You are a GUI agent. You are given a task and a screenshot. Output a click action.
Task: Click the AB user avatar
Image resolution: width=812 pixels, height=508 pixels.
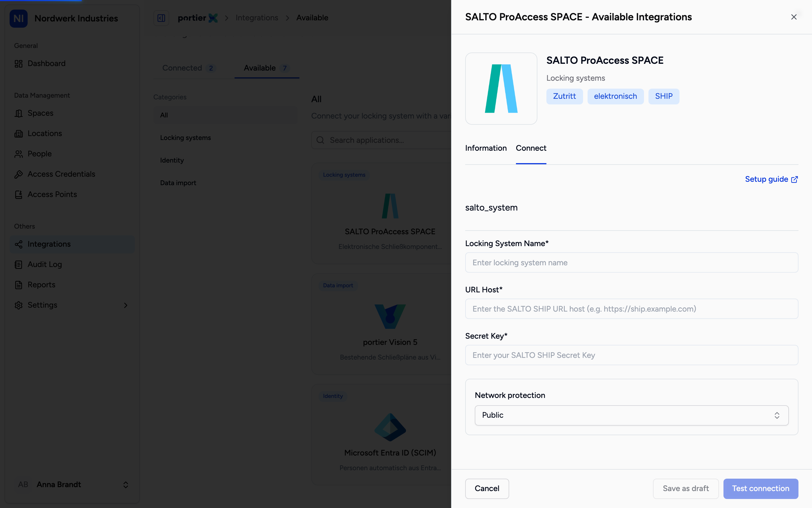click(x=23, y=485)
